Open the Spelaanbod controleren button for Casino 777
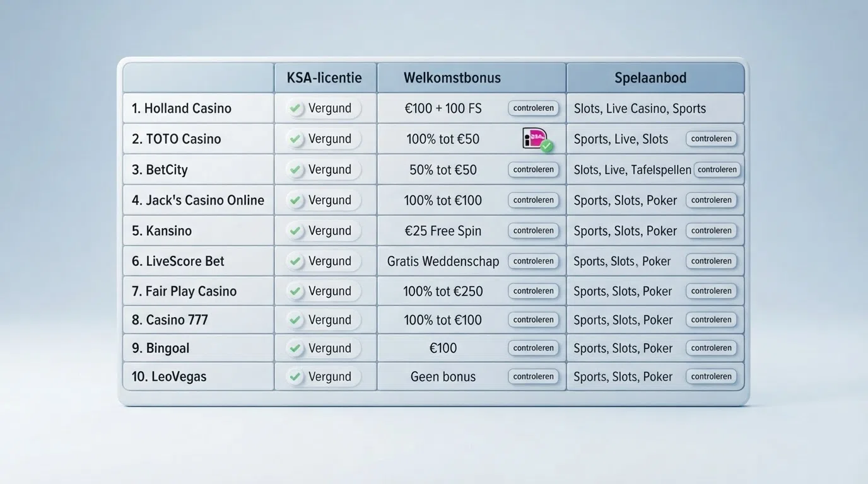This screenshot has width=868, height=484. coord(712,320)
